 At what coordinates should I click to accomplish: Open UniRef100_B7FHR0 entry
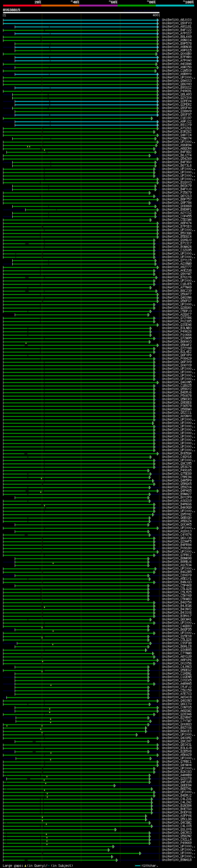pos(177,57)
